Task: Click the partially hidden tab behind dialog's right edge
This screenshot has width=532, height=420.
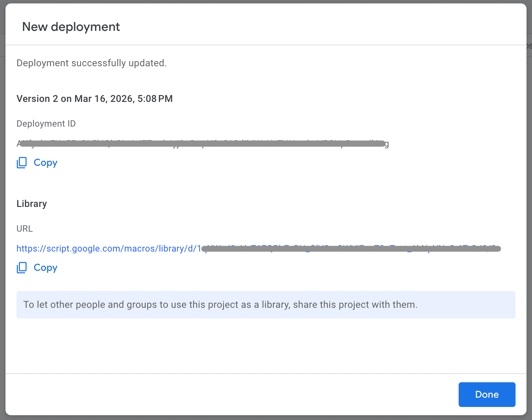Action: 529,46
